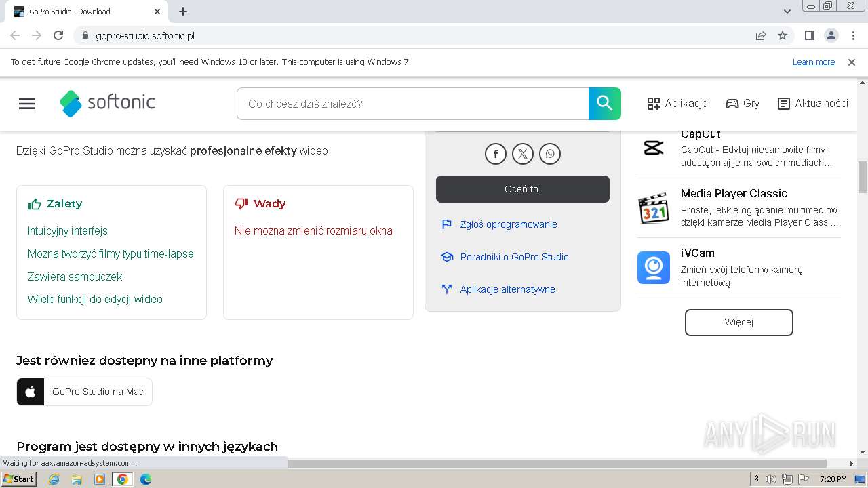This screenshot has width=868, height=488.
Task: Open the hamburger menu on Softonic
Action: click(x=27, y=104)
